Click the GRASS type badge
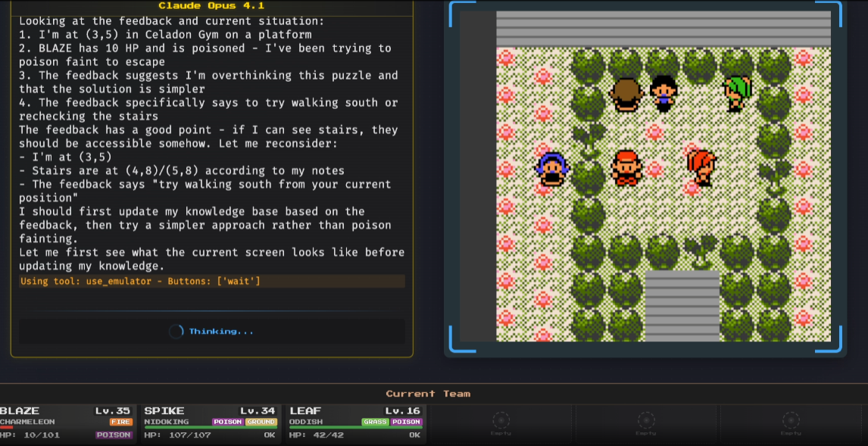The width and height of the screenshot is (868, 446). 376,422
